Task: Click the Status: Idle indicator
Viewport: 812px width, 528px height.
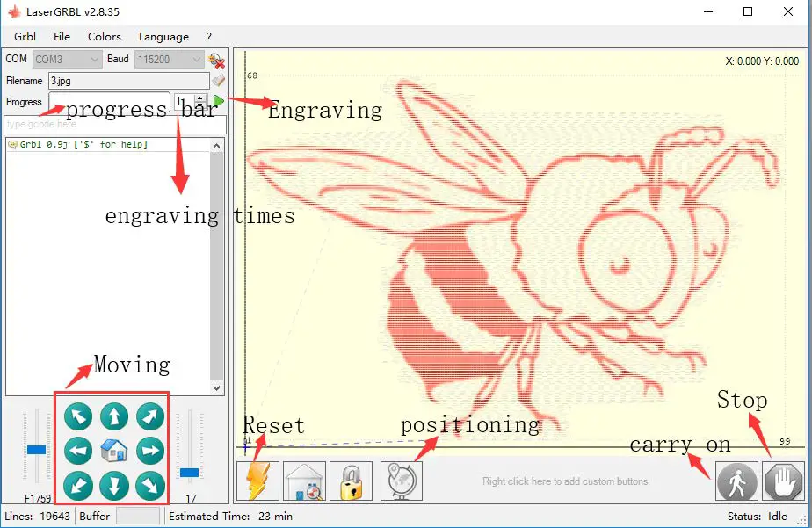Action: tap(758, 516)
